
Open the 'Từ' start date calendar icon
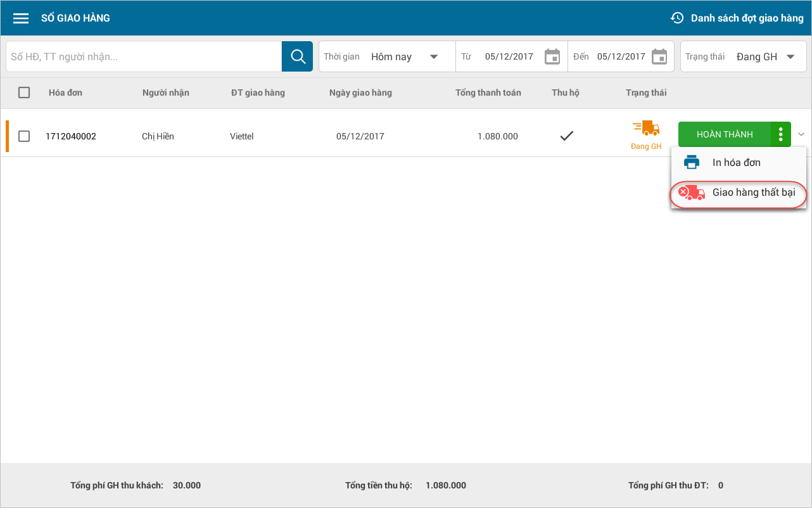(x=552, y=56)
